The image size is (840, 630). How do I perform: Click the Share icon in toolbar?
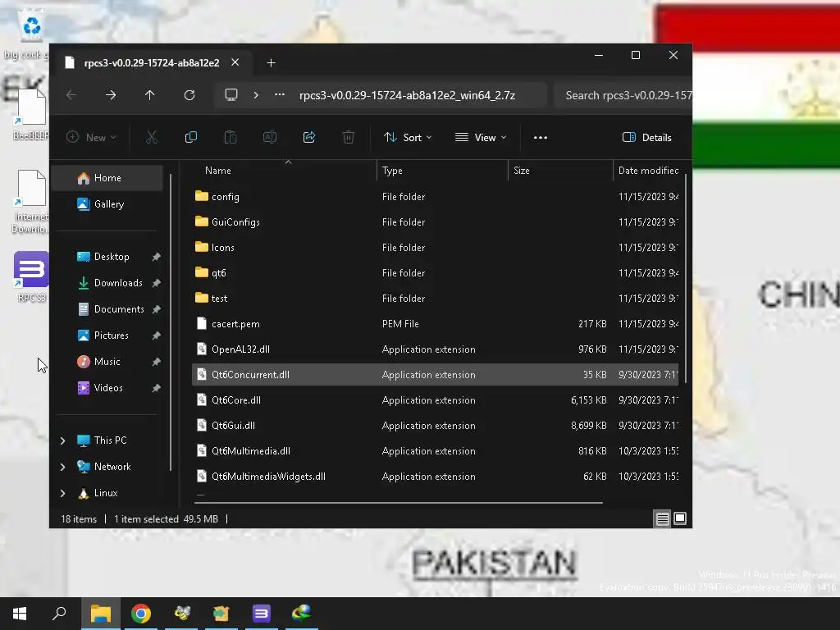coord(309,138)
